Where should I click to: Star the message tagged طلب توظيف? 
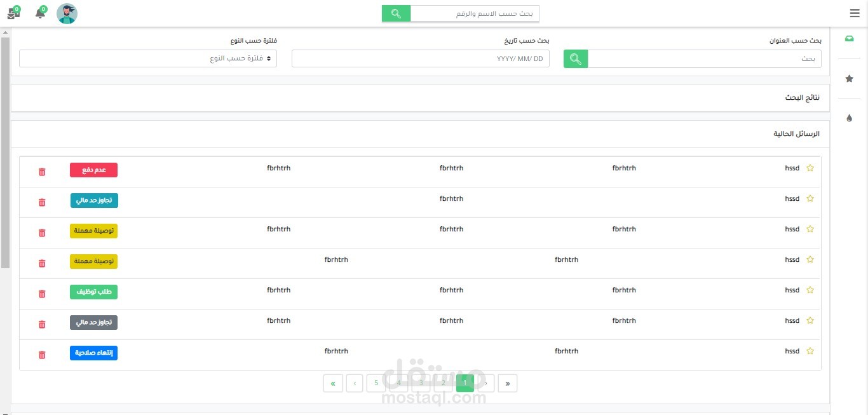click(810, 290)
